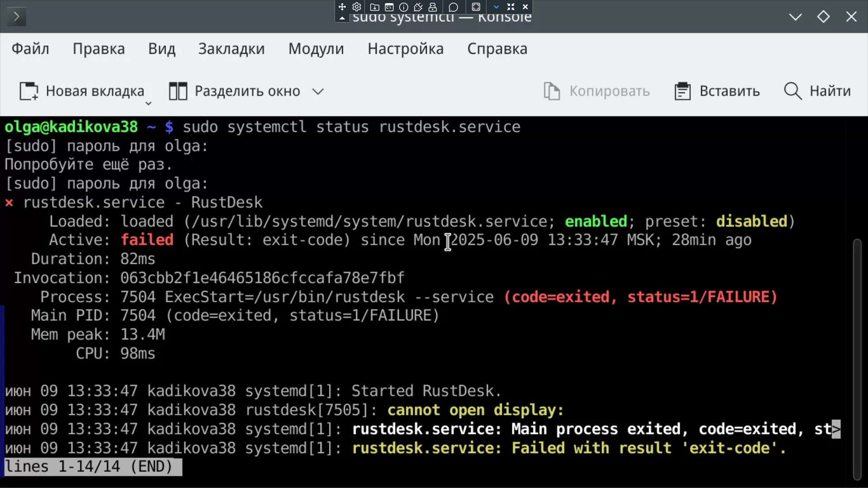This screenshot has width=868, height=488.
Task: Open the Настройка menu
Action: (406, 49)
